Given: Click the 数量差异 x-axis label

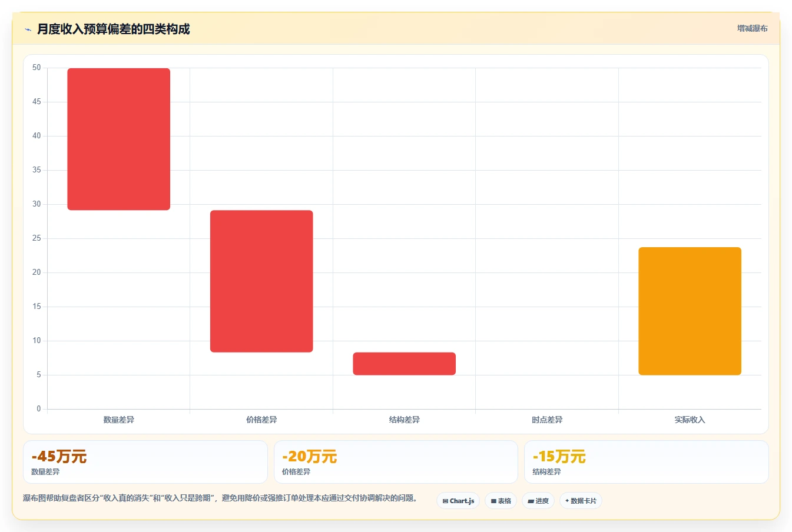Looking at the screenshot, I should point(119,420).
